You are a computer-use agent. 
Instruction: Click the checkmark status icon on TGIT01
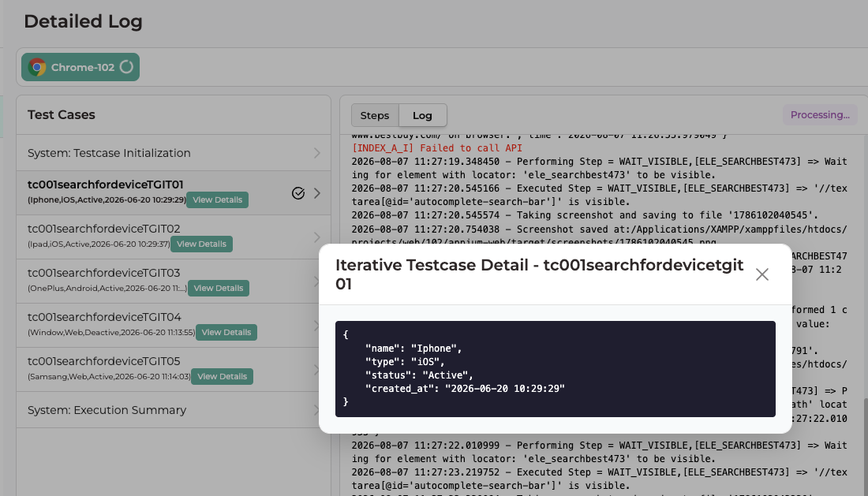pyautogui.click(x=297, y=193)
